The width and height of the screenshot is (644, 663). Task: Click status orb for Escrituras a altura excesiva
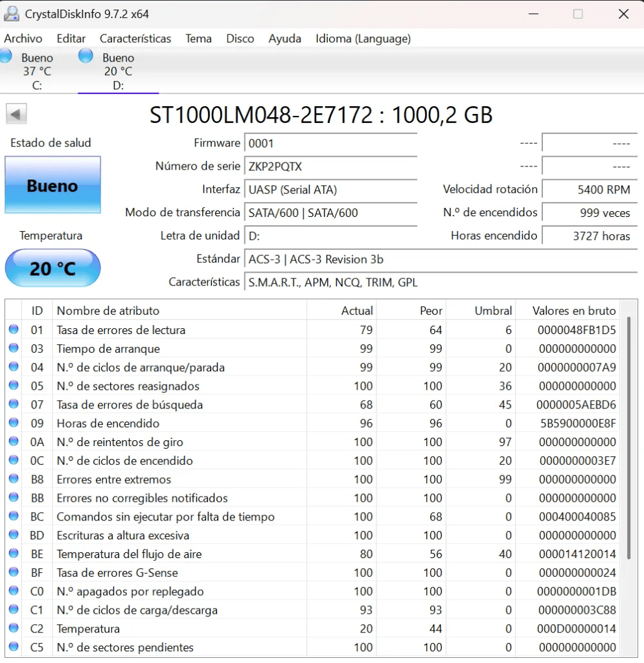point(14,534)
